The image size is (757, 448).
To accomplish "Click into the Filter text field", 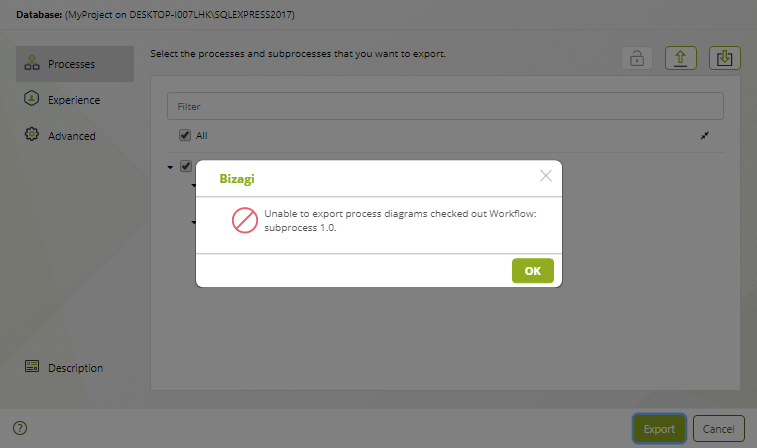I will coord(445,106).
